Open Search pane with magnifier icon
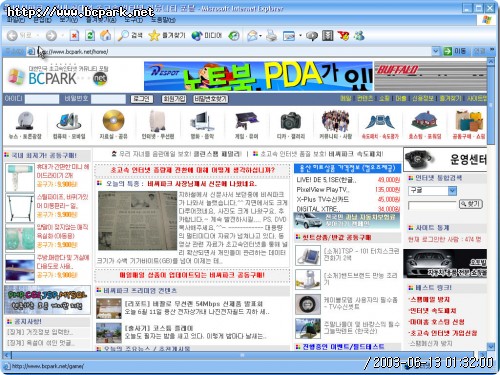 click(x=130, y=35)
